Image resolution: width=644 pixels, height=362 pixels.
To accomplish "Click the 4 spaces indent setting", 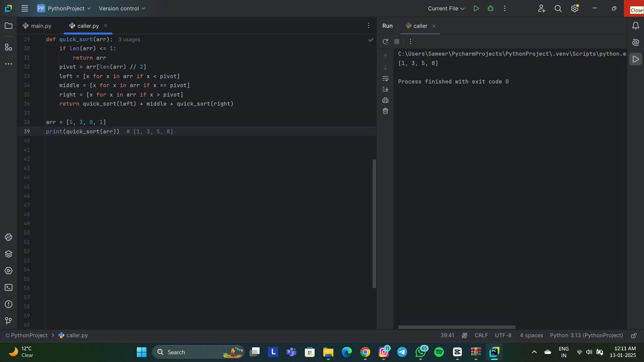I will pyautogui.click(x=531, y=335).
